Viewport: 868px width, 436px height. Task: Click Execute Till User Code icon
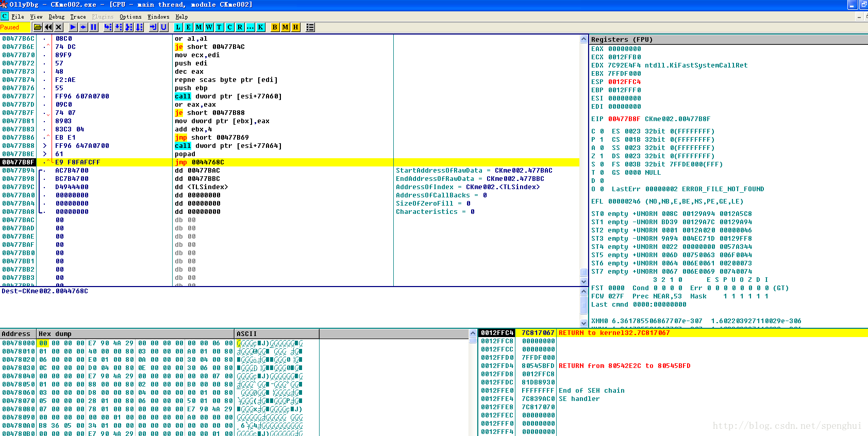pos(163,27)
